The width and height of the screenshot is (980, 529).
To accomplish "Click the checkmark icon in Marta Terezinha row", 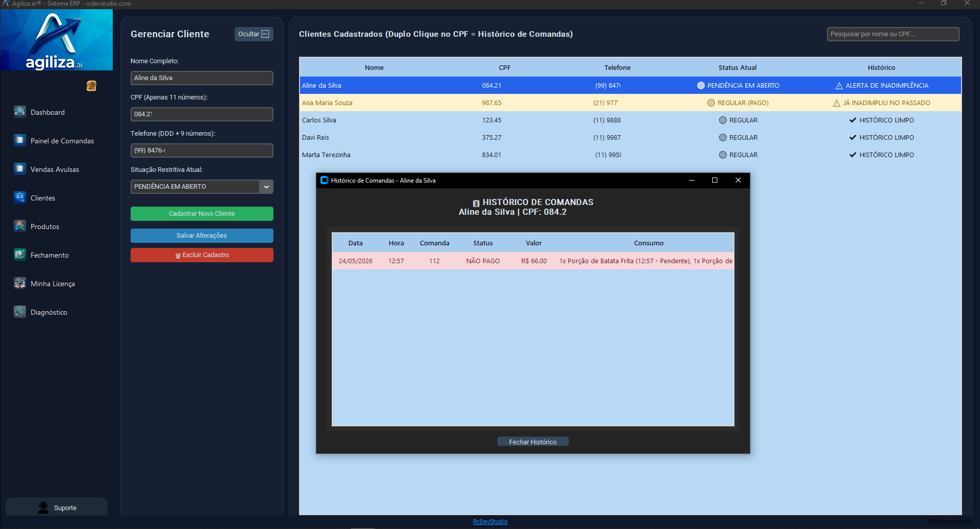I will pyautogui.click(x=852, y=155).
